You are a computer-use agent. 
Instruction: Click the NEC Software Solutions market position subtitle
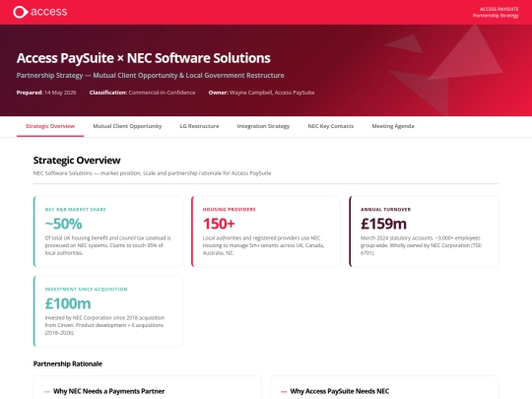tap(152, 173)
